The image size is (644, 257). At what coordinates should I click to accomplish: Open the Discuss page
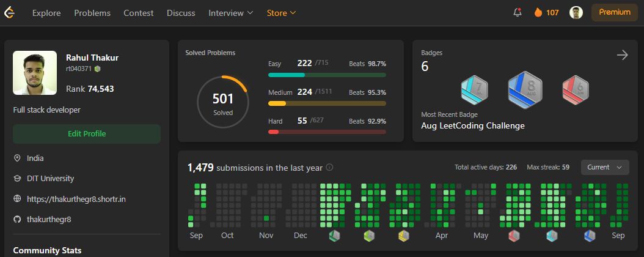181,13
